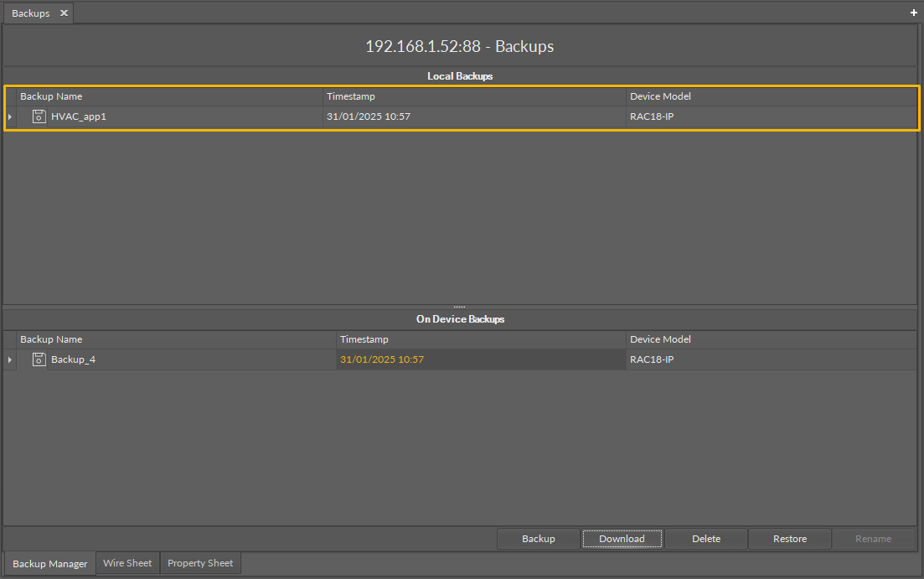Click the Download button
This screenshot has height=579, width=924.
tap(622, 539)
